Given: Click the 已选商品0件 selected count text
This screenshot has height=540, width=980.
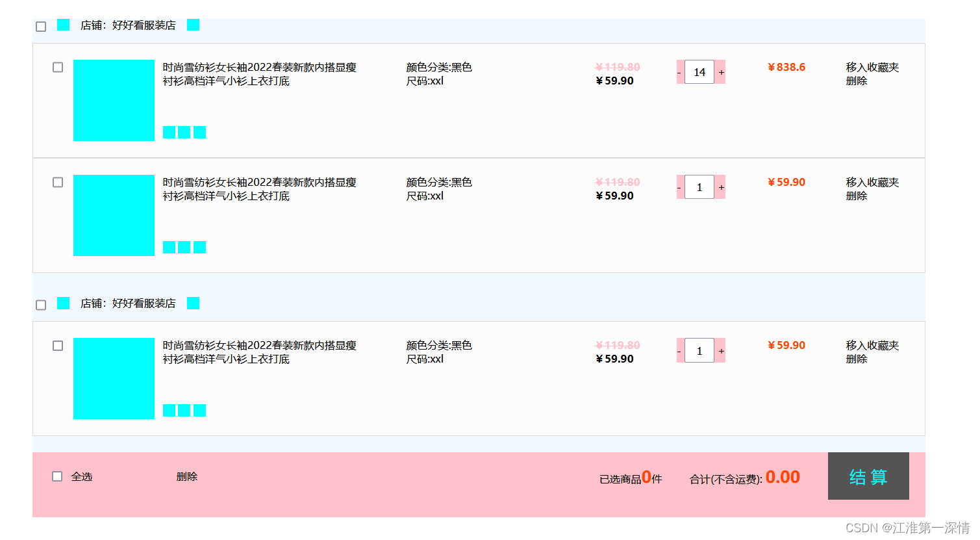Looking at the screenshot, I should tap(631, 478).
